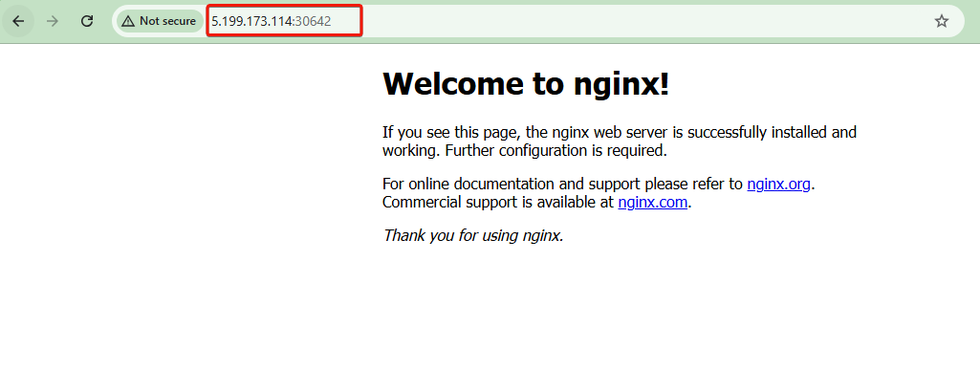Image resolution: width=980 pixels, height=392 pixels.
Task: Click the forward navigation arrow
Action: 53,21
